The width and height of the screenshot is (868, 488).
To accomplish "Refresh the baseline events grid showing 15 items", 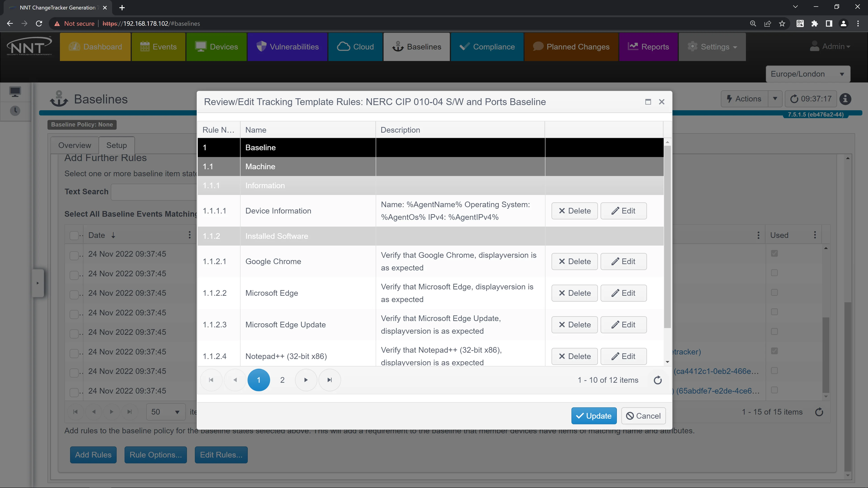I will coord(819,412).
